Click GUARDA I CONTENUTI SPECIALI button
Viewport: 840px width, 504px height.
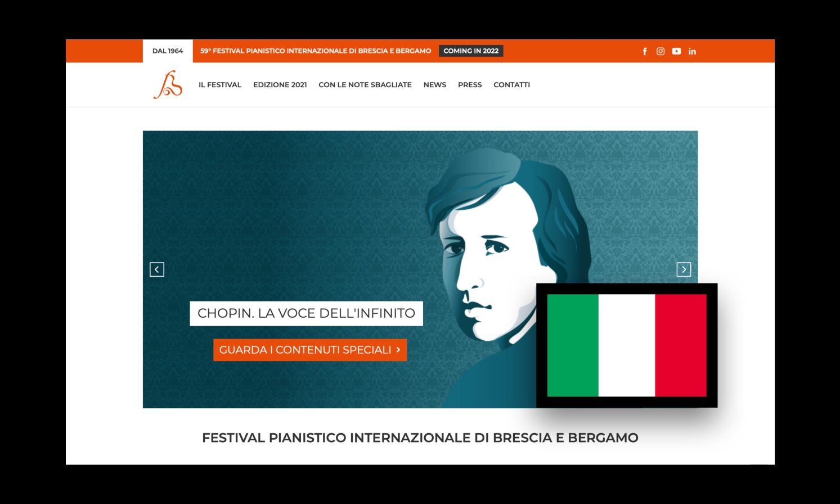coord(310,350)
